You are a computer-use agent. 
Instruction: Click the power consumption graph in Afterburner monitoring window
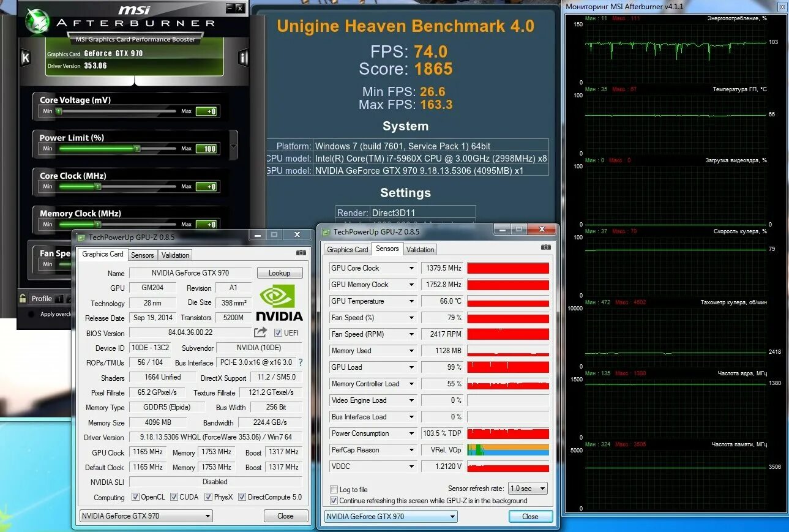point(676,52)
